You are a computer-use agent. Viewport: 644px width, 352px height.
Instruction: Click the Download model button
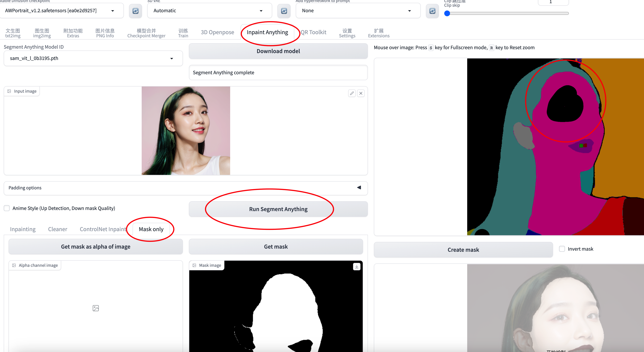coord(278,51)
